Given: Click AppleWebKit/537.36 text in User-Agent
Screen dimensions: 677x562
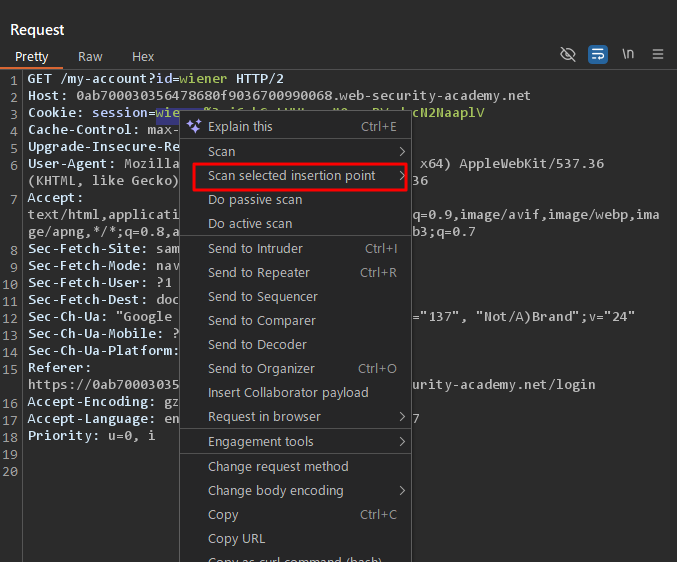Looking at the screenshot, I should [531, 164].
